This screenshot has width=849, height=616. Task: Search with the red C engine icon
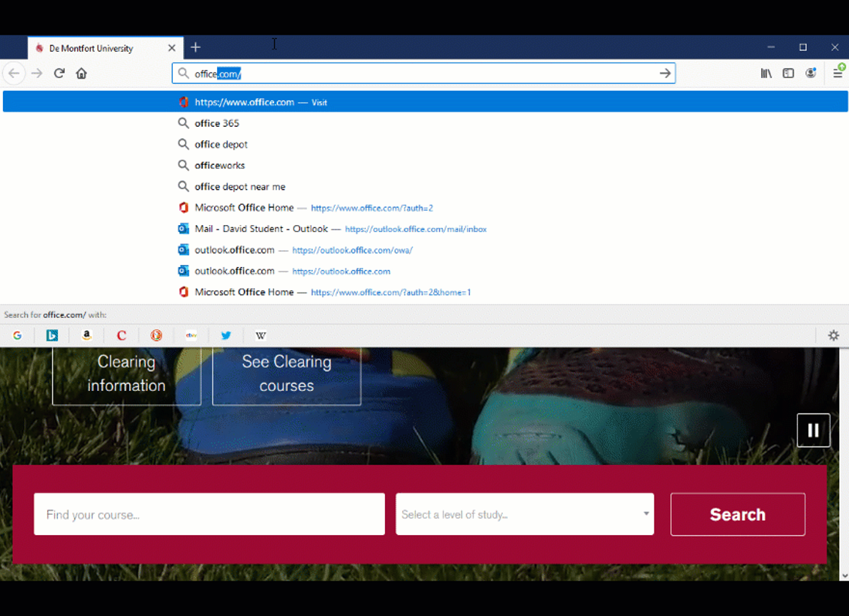point(122,335)
